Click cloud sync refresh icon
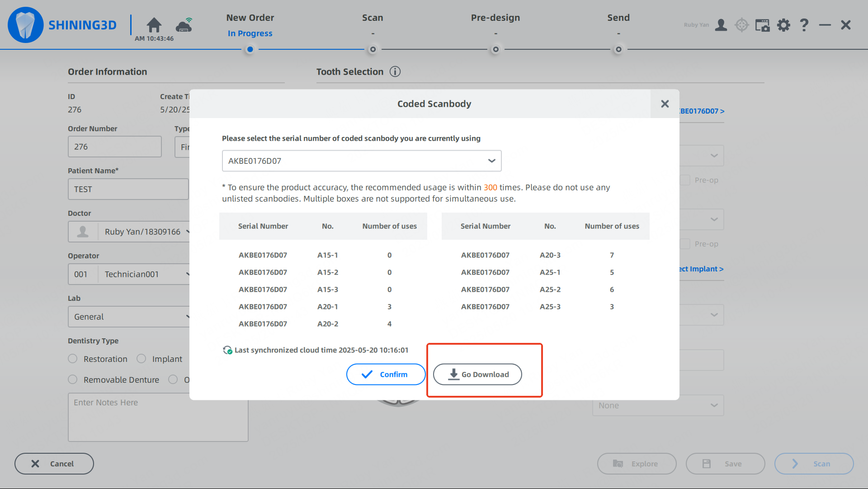The image size is (868, 489). (x=227, y=350)
